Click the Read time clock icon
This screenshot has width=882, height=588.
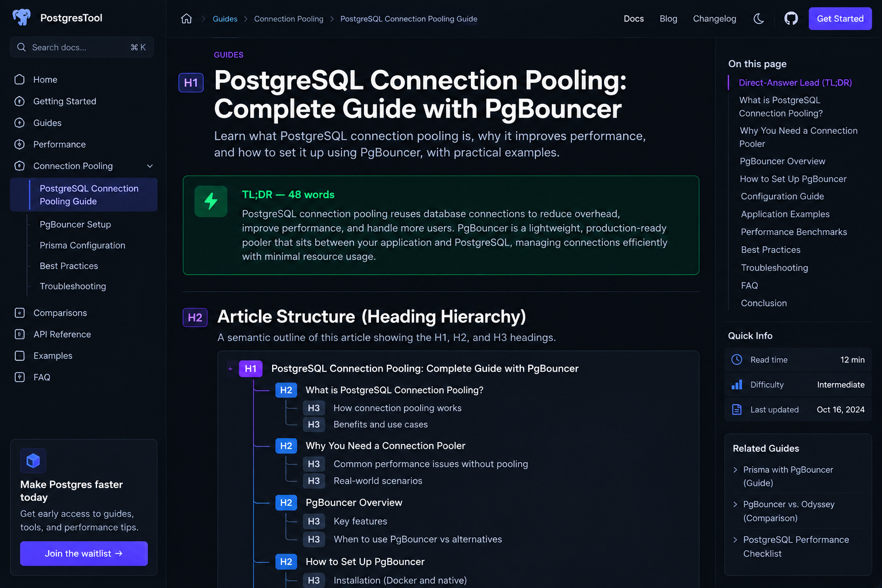click(x=737, y=359)
